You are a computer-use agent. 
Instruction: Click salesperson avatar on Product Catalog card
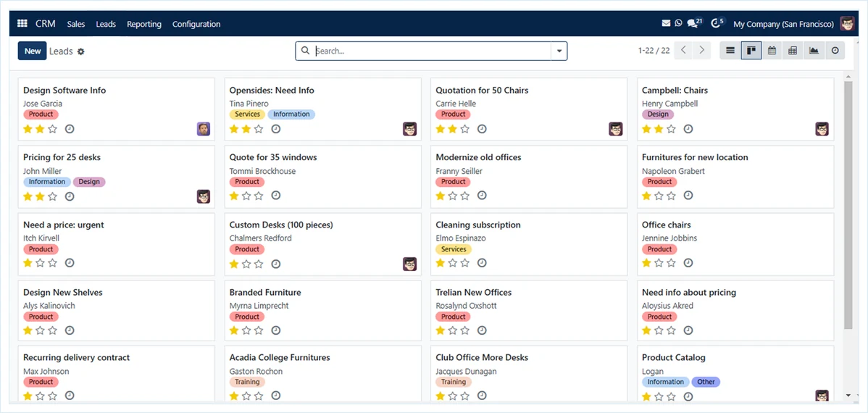[x=822, y=396]
